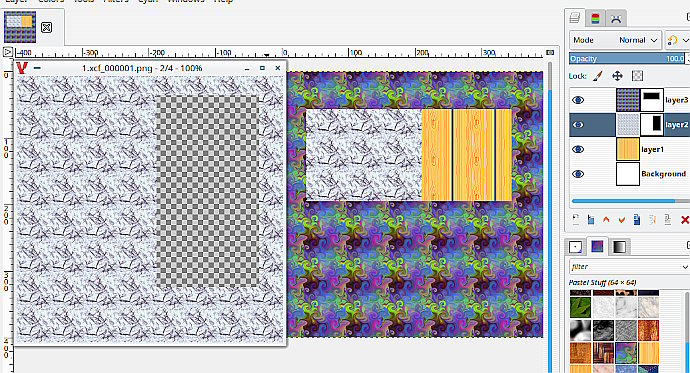
Task: Switch to the Channels tab
Action: 595,18
